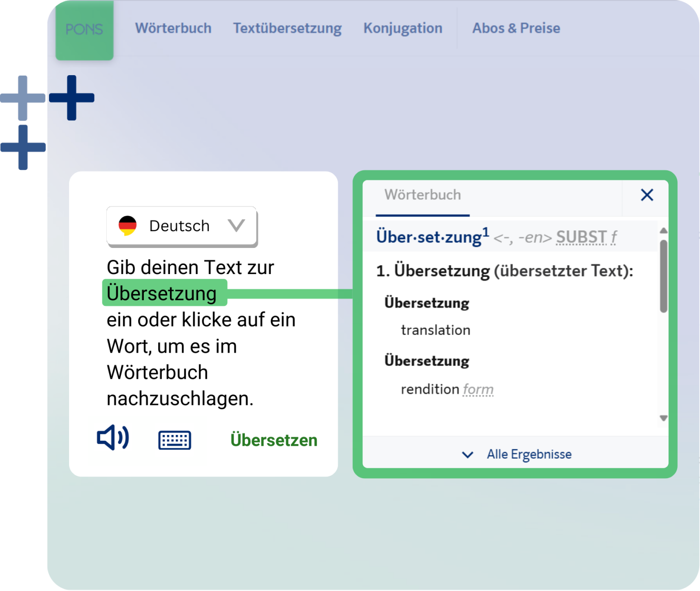Click the chevron icon next to Alle Ergebnisse

(467, 455)
